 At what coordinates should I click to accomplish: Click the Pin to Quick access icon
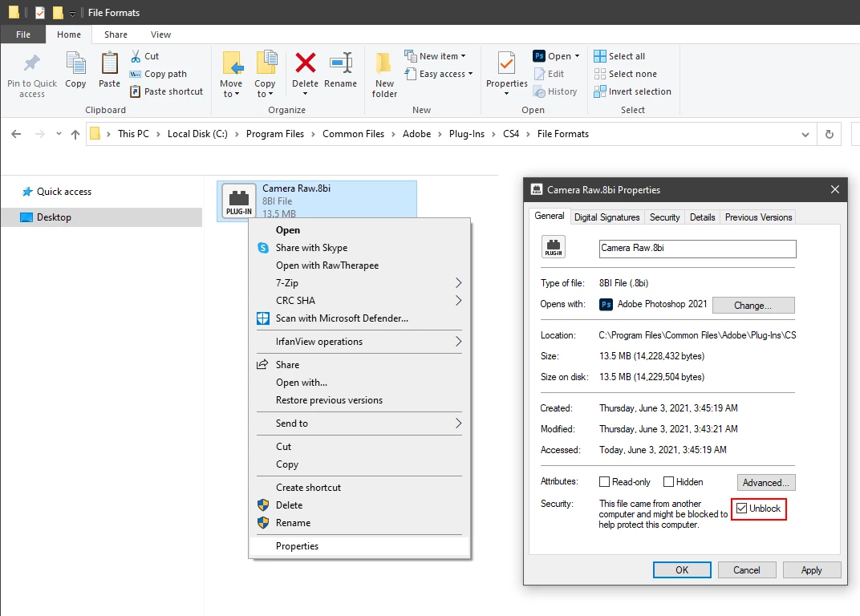click(x=32, y=63)
